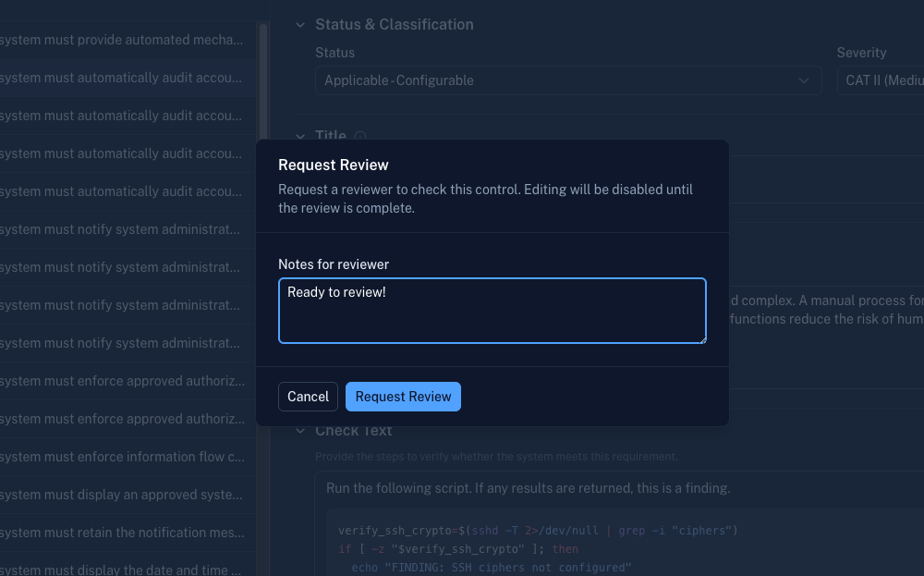
Task: Collapse the Title section
Action: coord(299,136)
